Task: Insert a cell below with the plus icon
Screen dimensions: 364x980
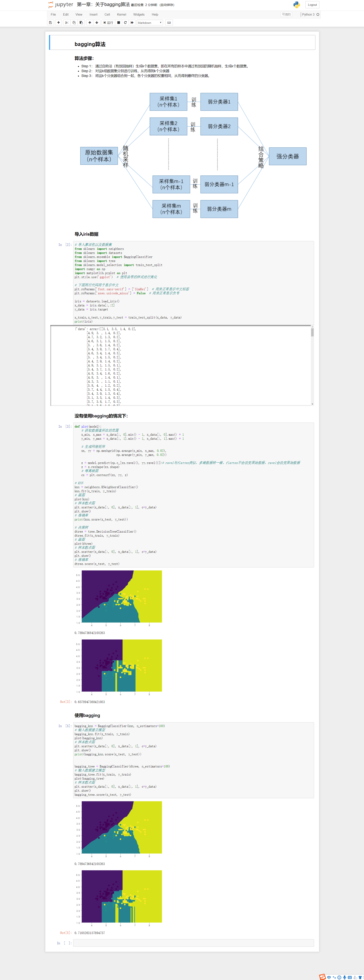Action: click(x=59, y=23)
